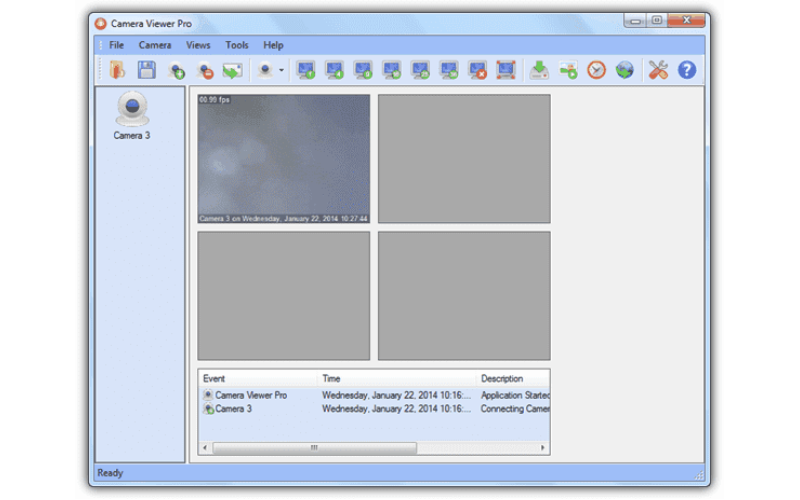This screenshot has width=800, height=500.
Task: Open the Tools menu
Action: (237, 45)
